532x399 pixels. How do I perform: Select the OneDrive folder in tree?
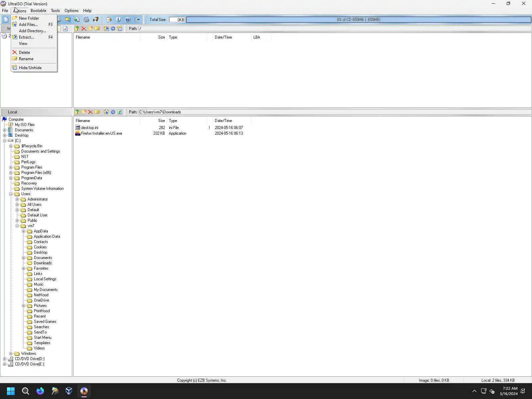(41, 300)
